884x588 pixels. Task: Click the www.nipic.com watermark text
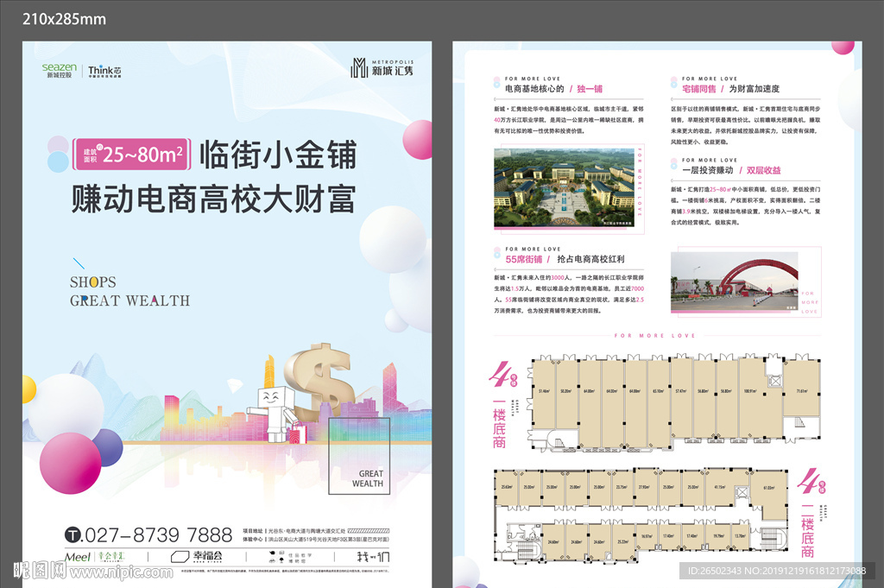119,572
